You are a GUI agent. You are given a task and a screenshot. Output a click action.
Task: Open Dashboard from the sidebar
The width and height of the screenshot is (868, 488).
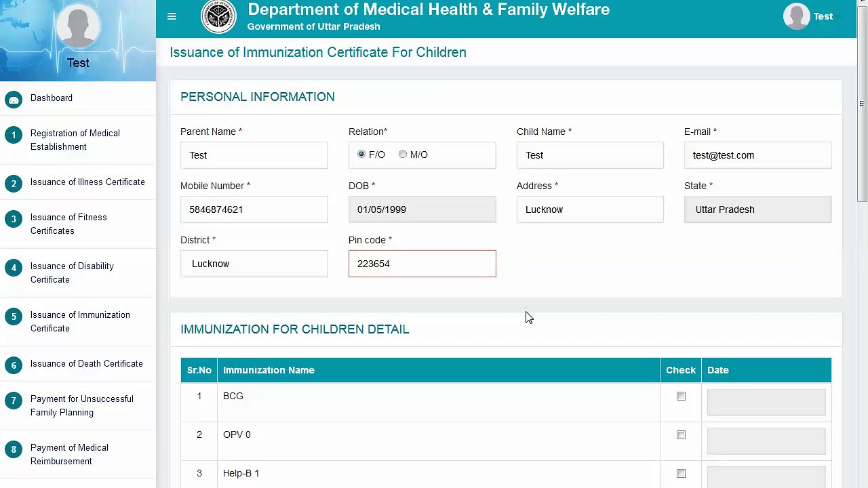52,98
